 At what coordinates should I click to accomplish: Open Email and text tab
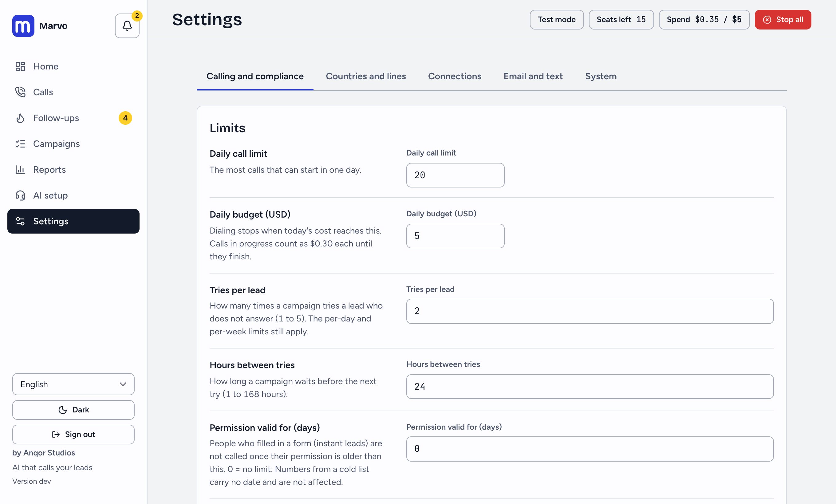[533, 76]
